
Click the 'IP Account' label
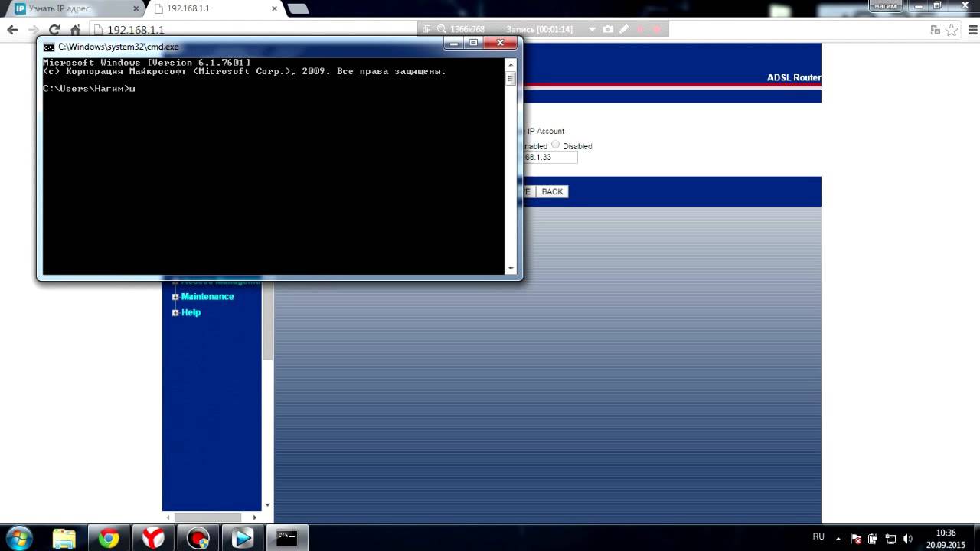545,131
